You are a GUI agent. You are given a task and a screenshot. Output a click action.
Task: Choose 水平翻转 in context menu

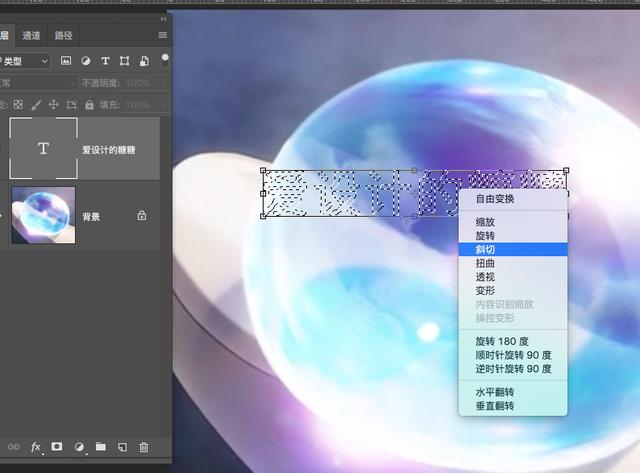pyautogui.click(x=513, y=392)
